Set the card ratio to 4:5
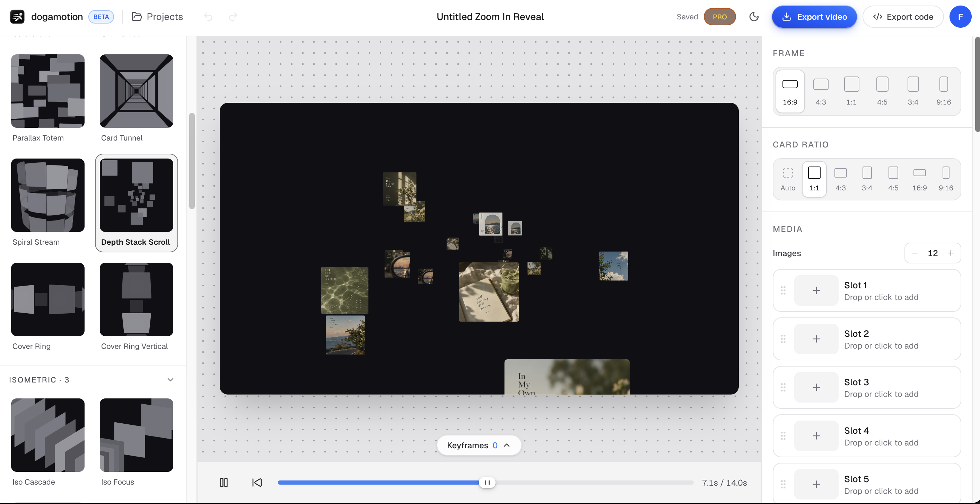This screenshot has height=504, width=980. click(893, 179)
